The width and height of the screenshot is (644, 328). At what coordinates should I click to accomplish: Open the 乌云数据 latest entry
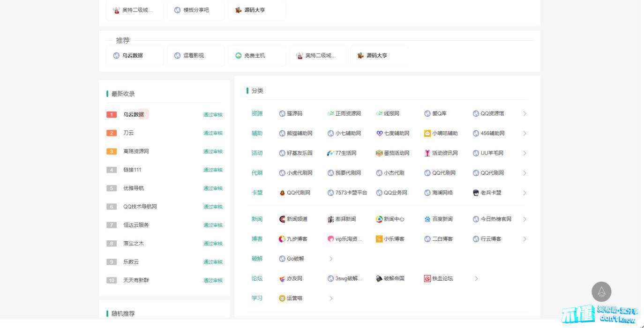coord(134,114)
